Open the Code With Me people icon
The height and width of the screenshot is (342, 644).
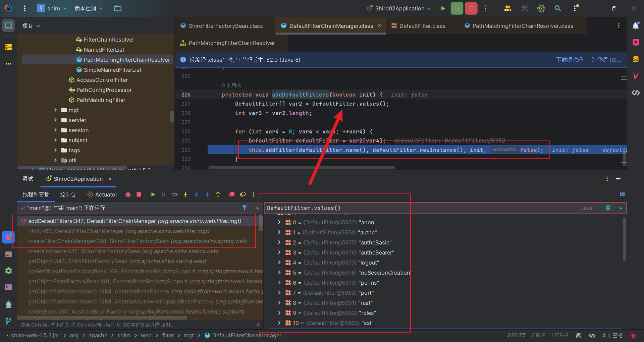[x=507, y=8]
